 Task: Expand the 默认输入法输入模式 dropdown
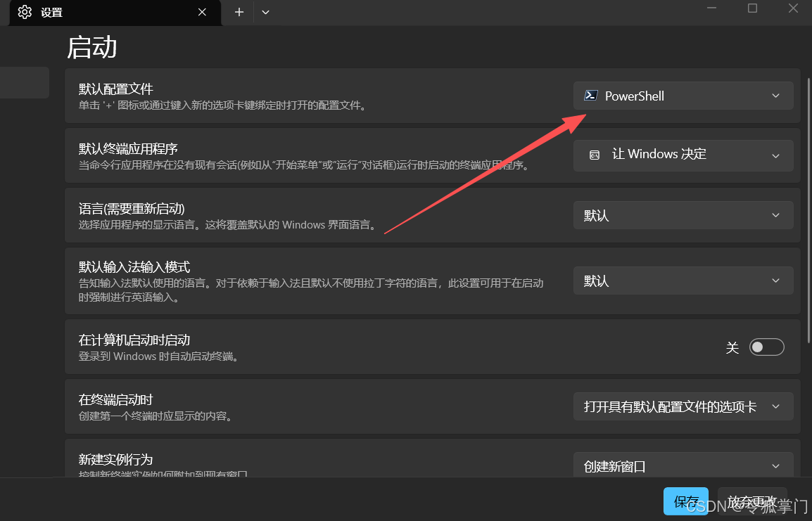(x=683, y=281)
